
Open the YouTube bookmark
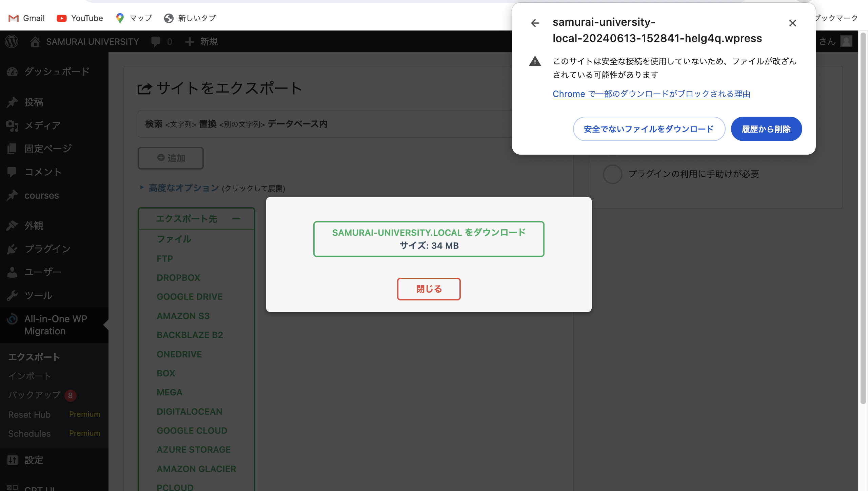[x=80, y=18]
